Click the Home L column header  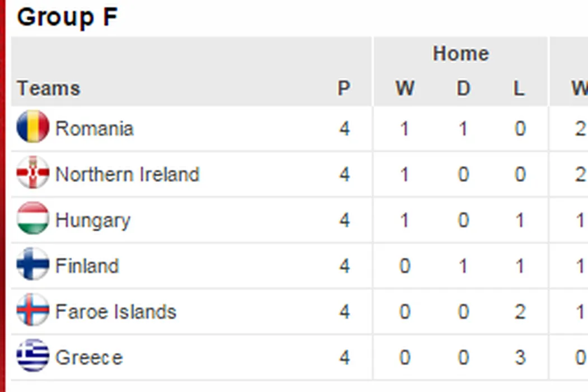click(520, 88)
